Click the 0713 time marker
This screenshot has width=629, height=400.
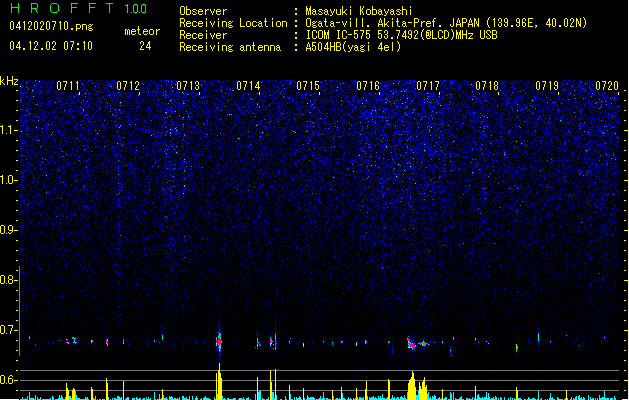point(188,86)
